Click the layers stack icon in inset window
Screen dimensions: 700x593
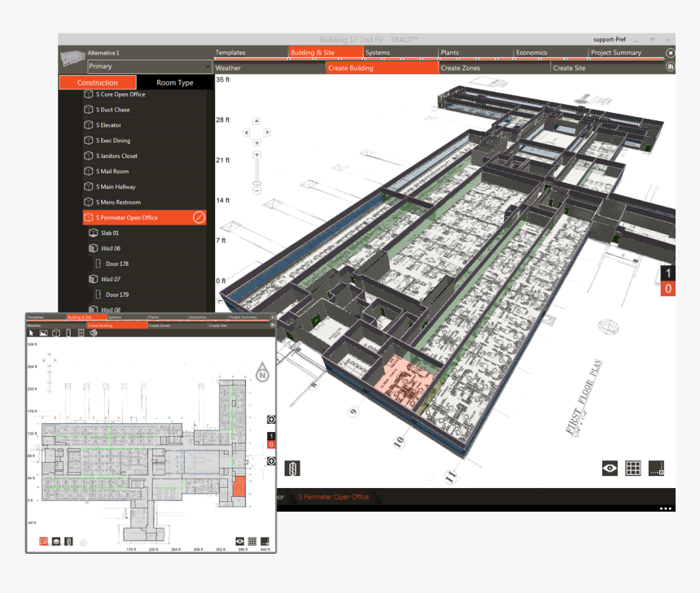click(x=56, y=541)
